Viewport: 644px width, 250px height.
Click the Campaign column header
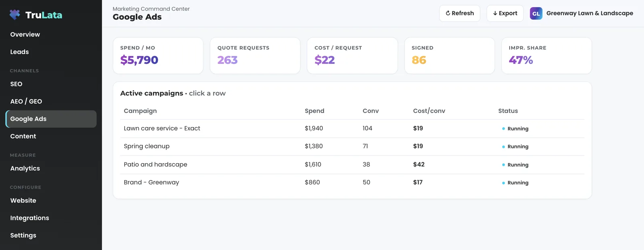(140, 111)
